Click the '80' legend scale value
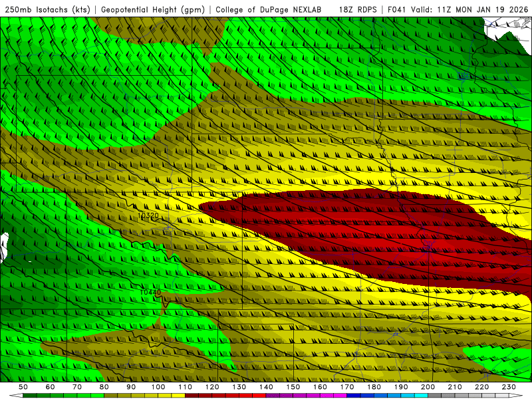The width and height of the screenshot is (532, 399). (x=104, y=387)
